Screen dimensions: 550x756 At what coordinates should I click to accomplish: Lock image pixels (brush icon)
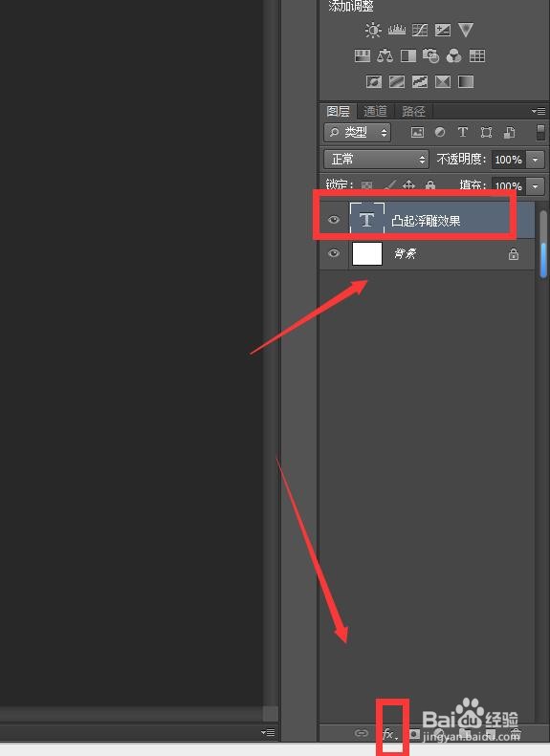point(390,184)
